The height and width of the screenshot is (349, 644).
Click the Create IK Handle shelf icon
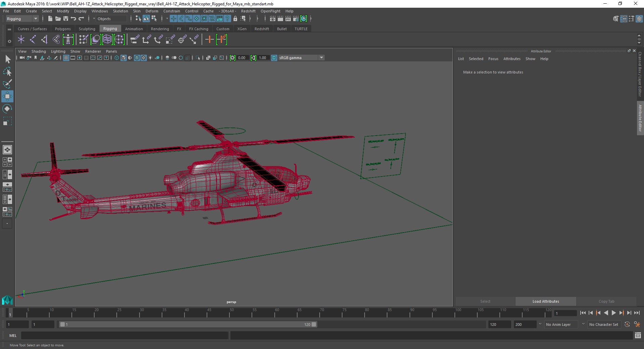click(x=44, y=40)
